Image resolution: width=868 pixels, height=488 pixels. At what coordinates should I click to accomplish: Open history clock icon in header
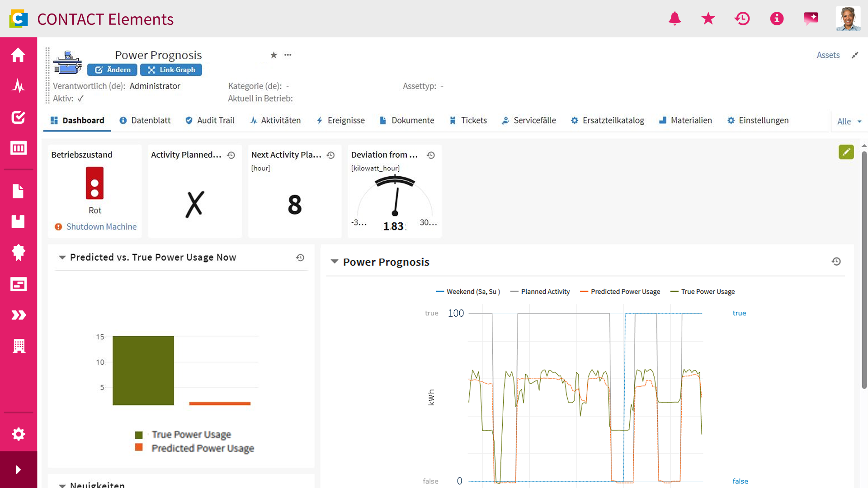point(742,19)
